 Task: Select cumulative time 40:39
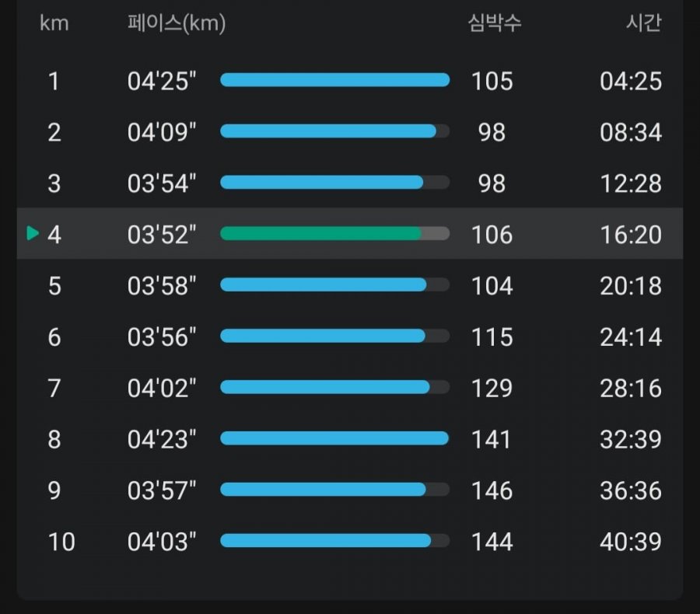(631, 542)
